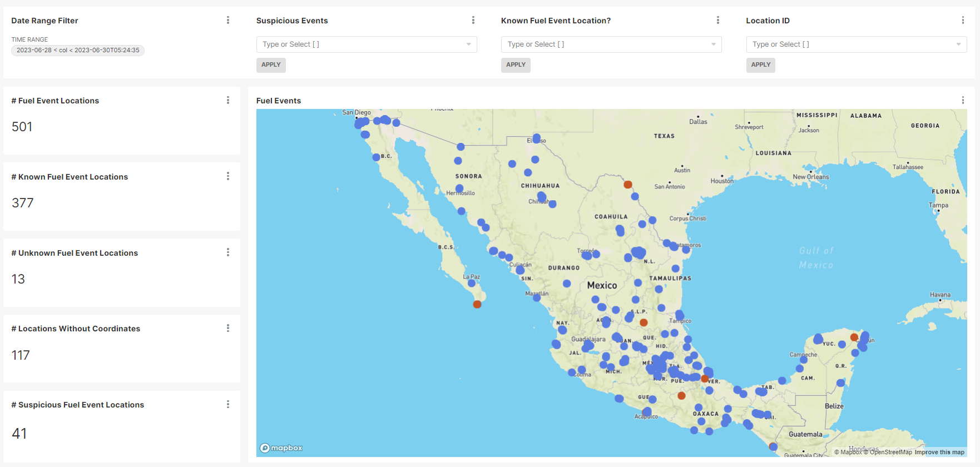This screenshot has height=467, width=980.
Task: Click the 41 suspicious locations value
Action: coord(19,434)
